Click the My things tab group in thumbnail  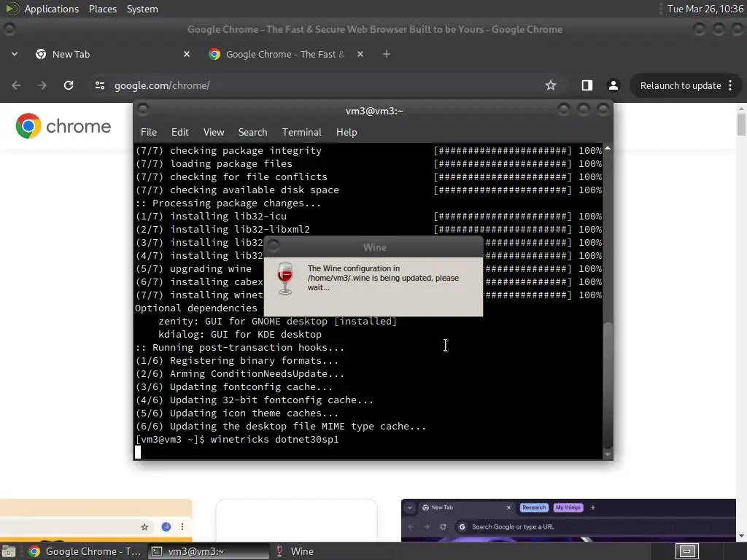[568, 507]
